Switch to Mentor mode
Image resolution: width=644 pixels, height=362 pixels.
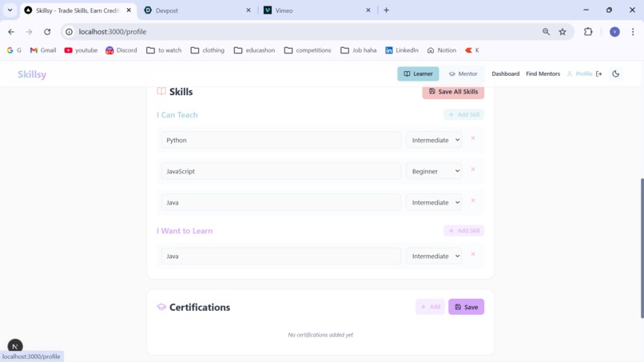(x=463, y=74)
